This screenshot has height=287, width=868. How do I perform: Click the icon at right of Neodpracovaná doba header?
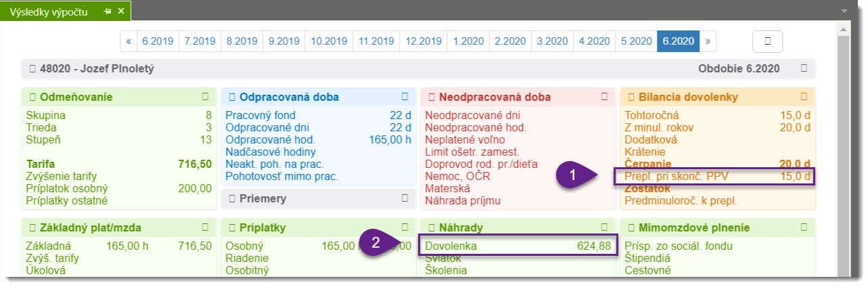[604, 97]
